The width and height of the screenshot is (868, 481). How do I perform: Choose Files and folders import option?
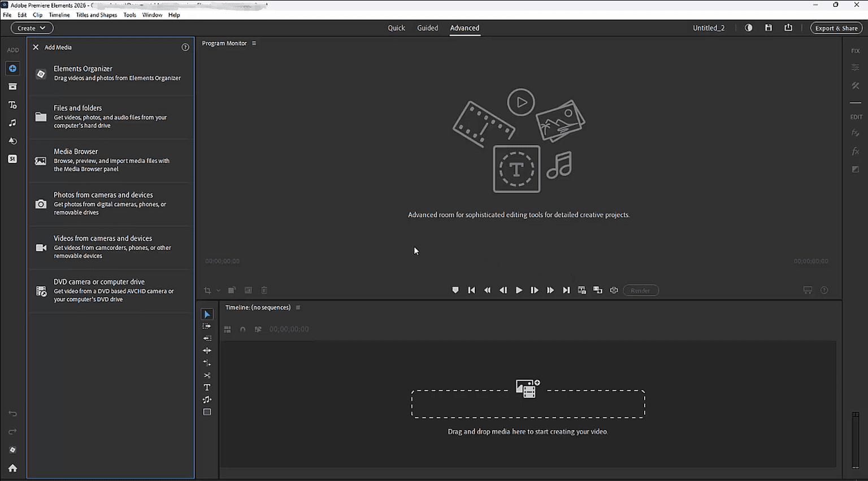[x=111, y=116]
